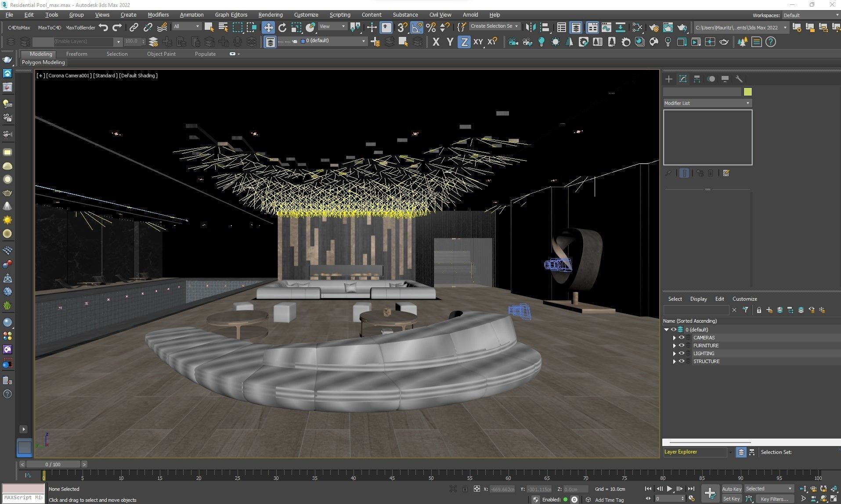Click the time slider 0 / 100 handle
Image resolution: width=841 pixels, height=504 pixels.
pos(53,464)
